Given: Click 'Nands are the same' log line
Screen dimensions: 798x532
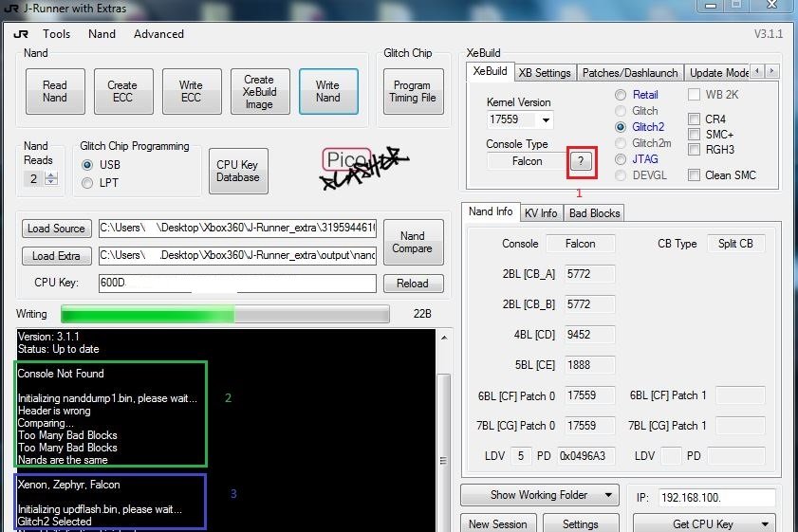Looking at the screenshot, I should click(x=64, y=460).
